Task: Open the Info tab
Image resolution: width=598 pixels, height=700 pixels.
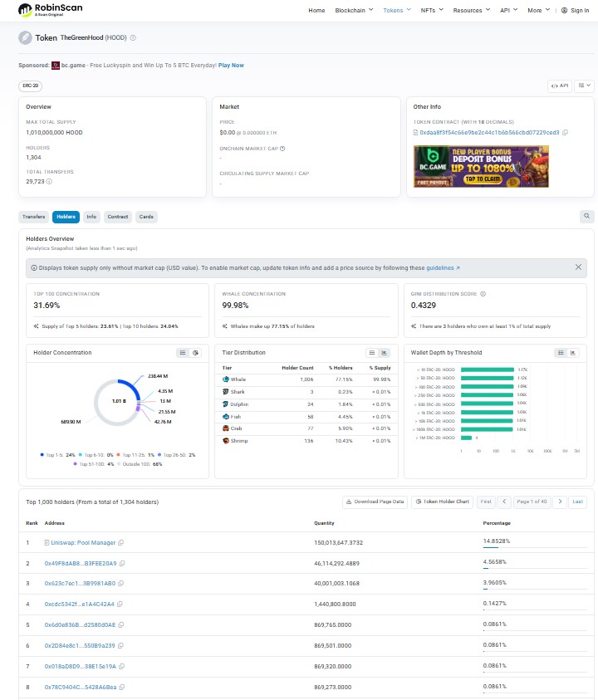Action: (91, 217)
